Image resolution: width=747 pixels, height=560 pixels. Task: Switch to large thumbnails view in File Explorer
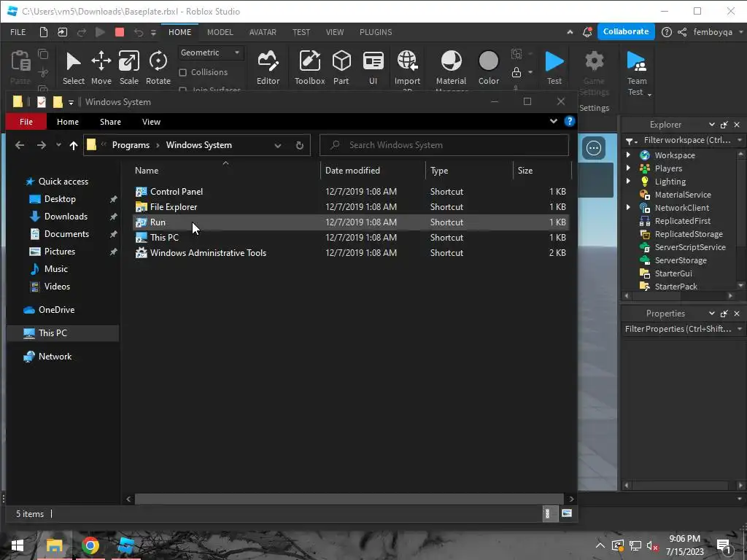click(x=566, y=513)
